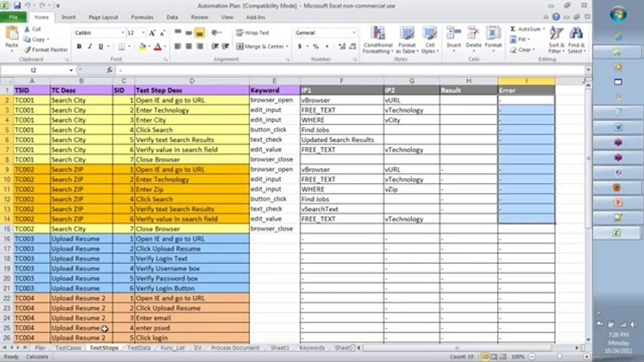Click the Percent Style icon

tap(315, 46)
